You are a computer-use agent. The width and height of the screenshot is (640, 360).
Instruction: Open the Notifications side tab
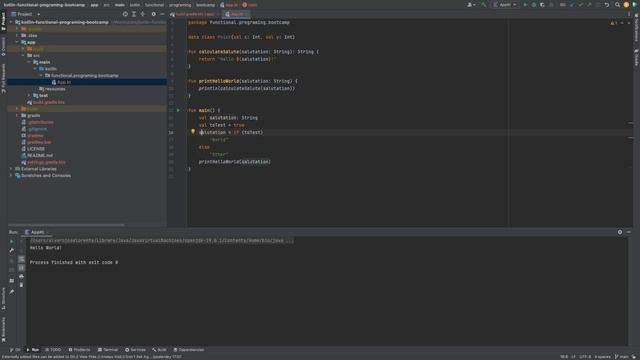[x=636, y=28]
